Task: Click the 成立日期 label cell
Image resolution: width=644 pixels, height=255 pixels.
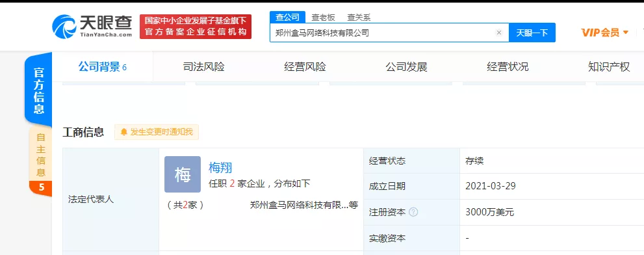Action: (x=411, y=186)
